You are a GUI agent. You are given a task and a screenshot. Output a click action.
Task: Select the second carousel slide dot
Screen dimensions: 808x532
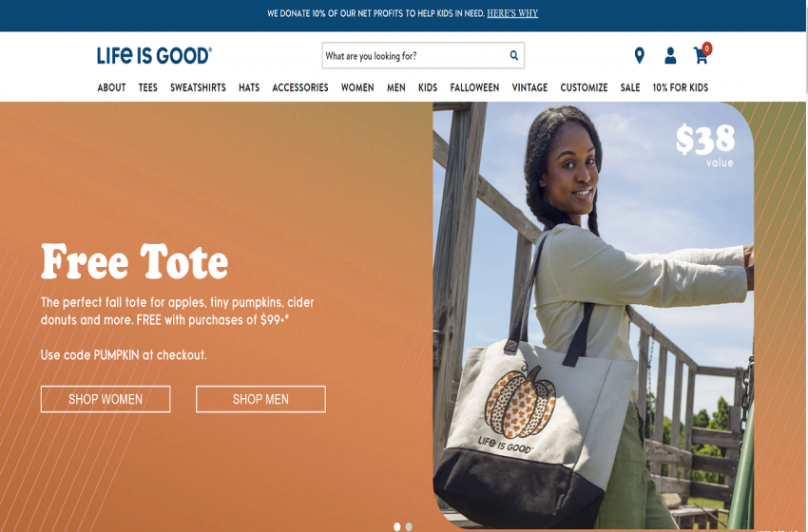tap(409, 526)
